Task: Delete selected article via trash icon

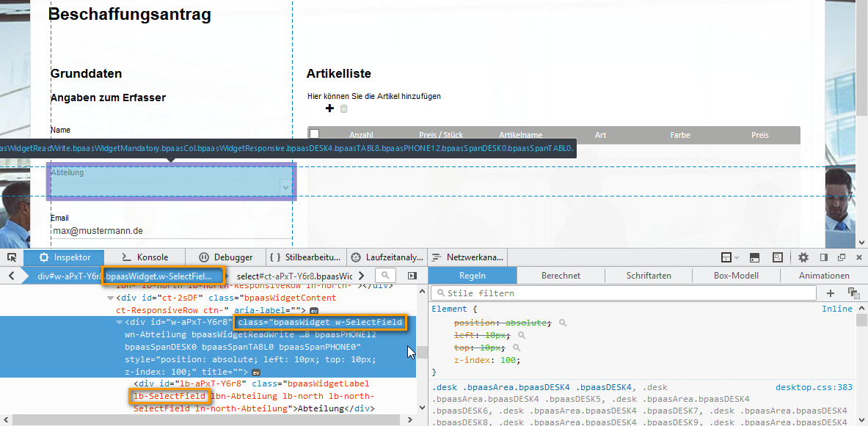Action: [343, 109]
